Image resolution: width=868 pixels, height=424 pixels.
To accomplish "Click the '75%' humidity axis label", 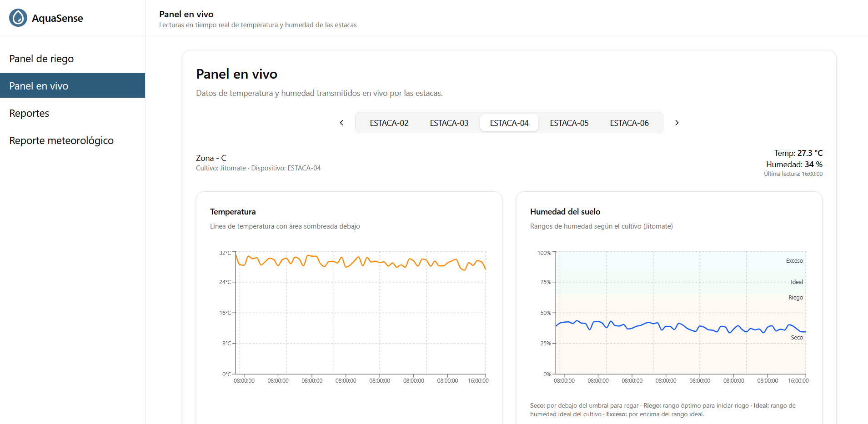I will pyautogui.click(x=546, y=282).
